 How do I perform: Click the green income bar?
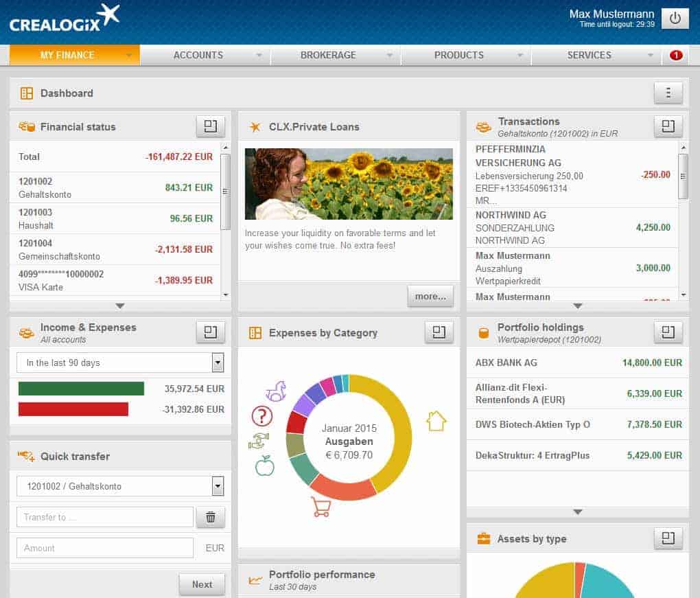coord(81,389)
